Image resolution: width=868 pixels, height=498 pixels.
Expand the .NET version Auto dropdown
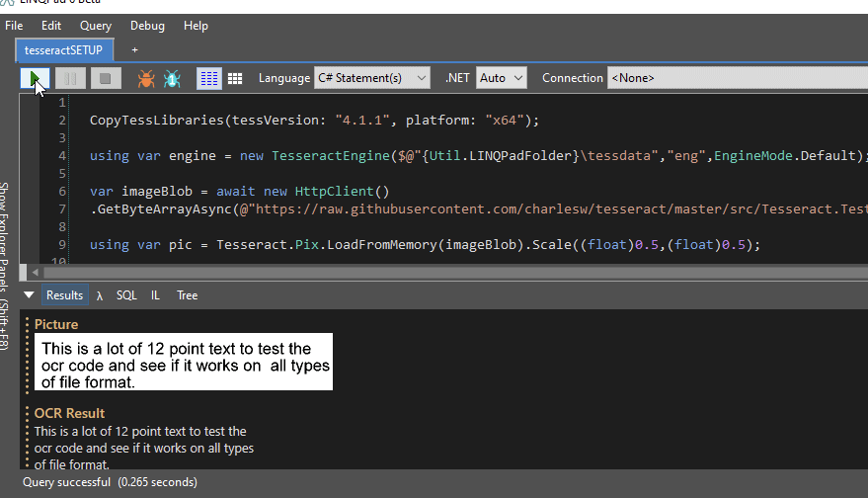501,78
